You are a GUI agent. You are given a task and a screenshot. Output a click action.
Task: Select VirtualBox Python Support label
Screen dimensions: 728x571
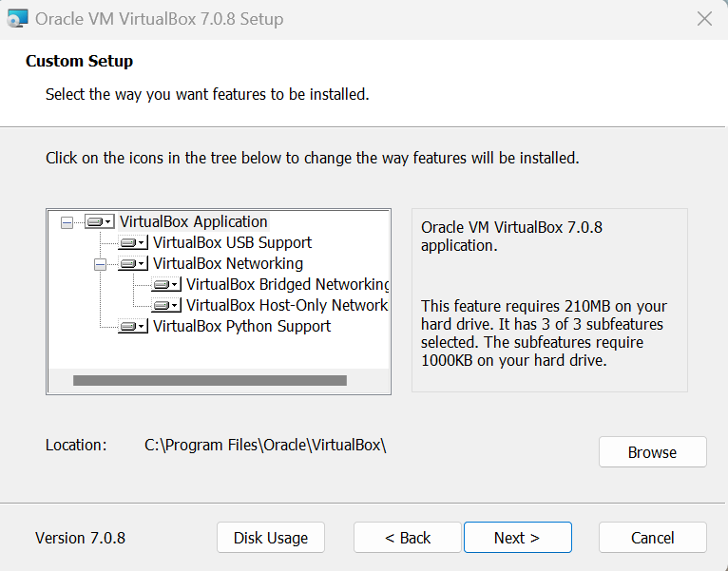pyautogui.click(x=242, y=326)
